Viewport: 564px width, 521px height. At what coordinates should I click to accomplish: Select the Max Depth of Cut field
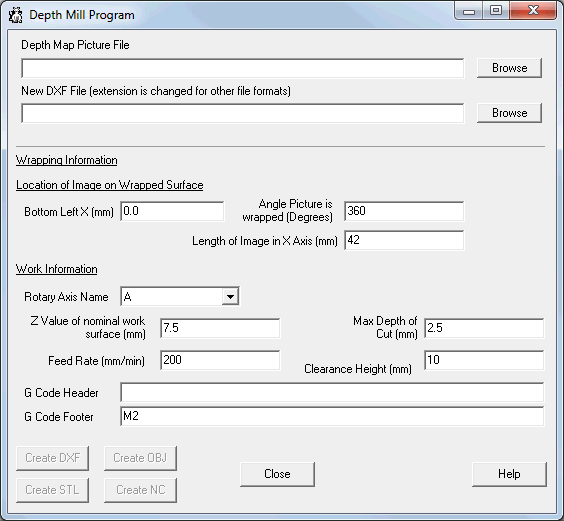[484, 328]
